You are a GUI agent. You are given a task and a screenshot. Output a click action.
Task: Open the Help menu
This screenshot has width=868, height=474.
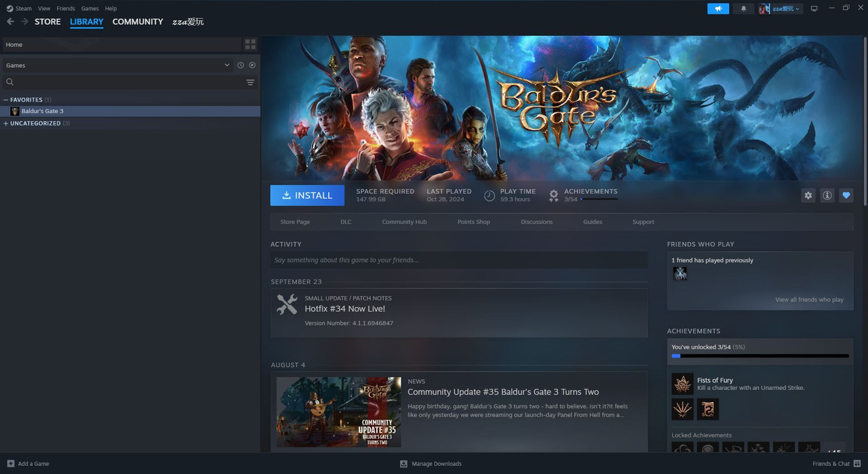[x=111, y=9]
